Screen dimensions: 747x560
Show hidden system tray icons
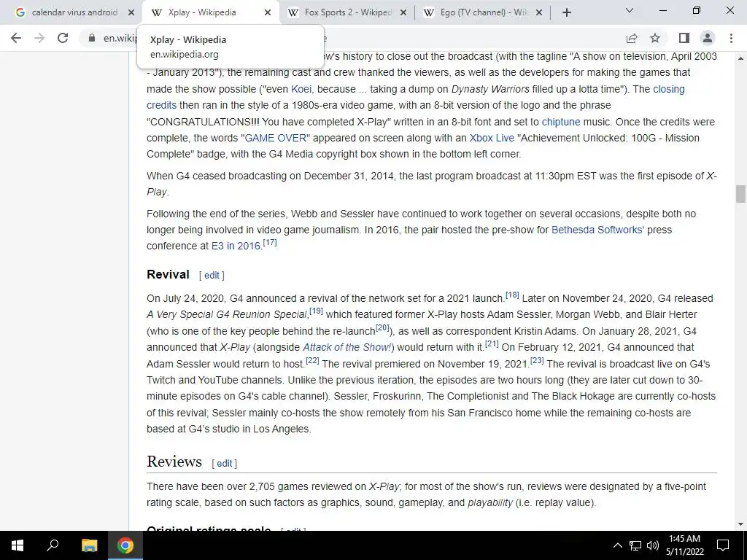(x=617, y=545)
